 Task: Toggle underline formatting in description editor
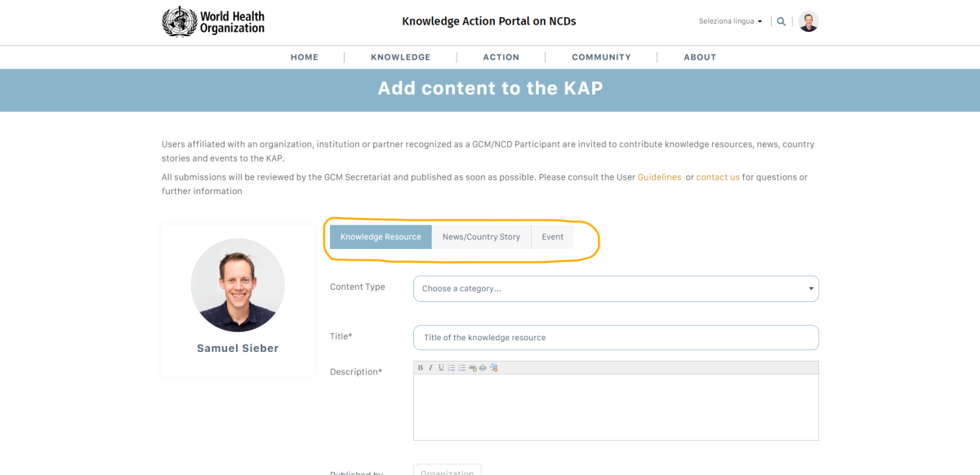coord(441,368)
